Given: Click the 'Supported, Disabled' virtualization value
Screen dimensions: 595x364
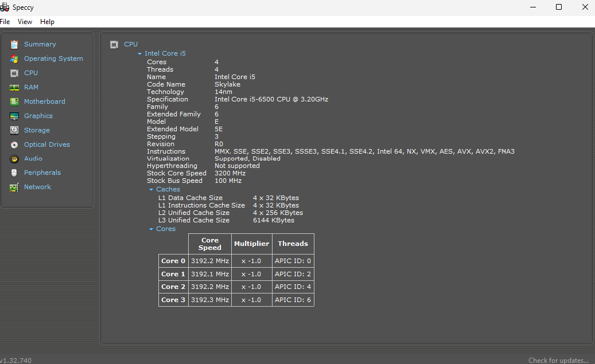Looking at the screenshot, I should pos(247,158).
